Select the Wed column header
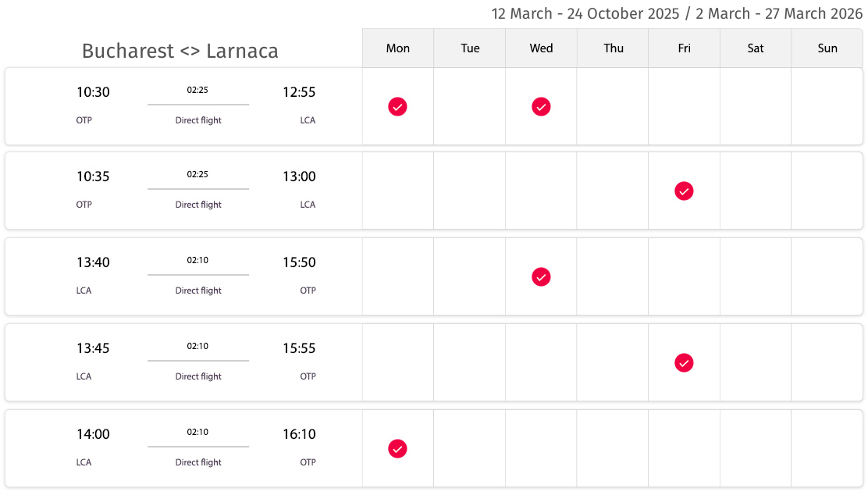This screenshot has height=492, width=868. (x=541, y=48)
